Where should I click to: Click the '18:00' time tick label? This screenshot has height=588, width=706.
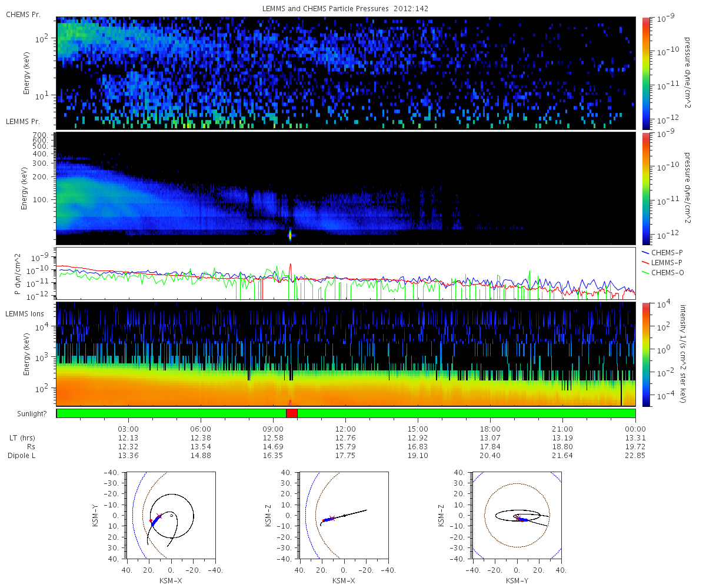click(491, 429)
